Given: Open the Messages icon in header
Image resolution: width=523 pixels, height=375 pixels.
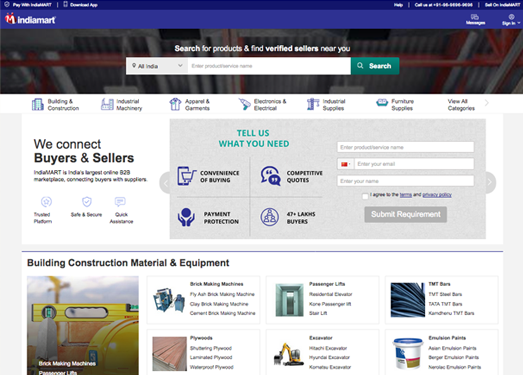Looking at the screenshot, I should coord(475,17).
